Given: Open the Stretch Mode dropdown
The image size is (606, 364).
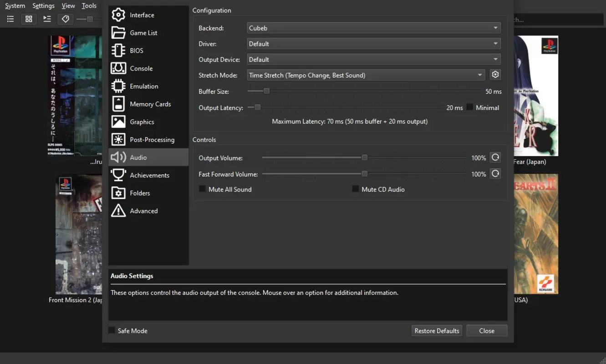Looking at the screenshot, I should point(365,75).
